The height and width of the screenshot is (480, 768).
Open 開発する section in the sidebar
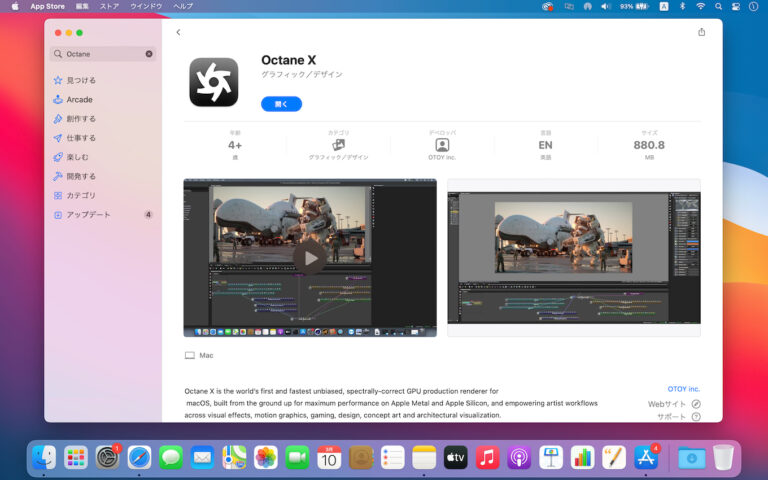click(x=81, y=176)
